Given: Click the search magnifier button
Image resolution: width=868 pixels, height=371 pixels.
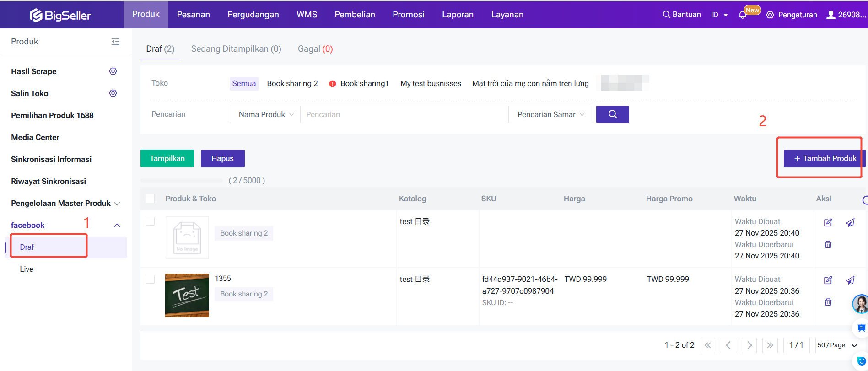Looking at the screenshot, I should coord(612,114).
